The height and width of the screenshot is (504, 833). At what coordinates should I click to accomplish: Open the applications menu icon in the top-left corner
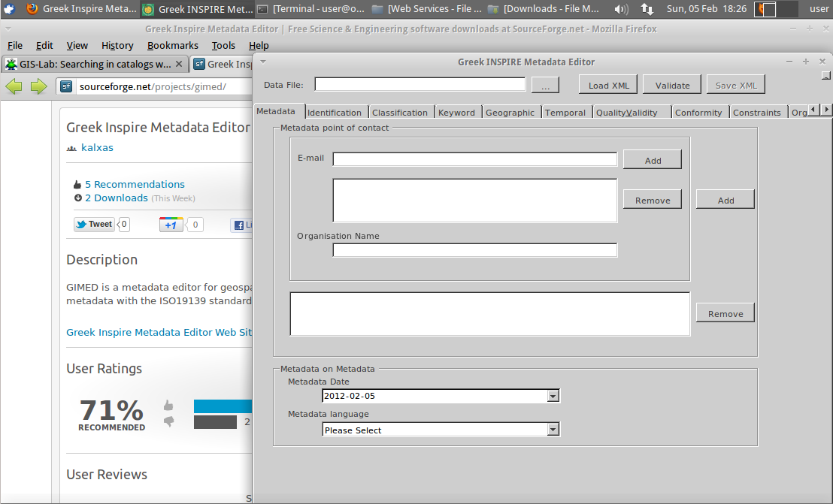coord(9,9)
